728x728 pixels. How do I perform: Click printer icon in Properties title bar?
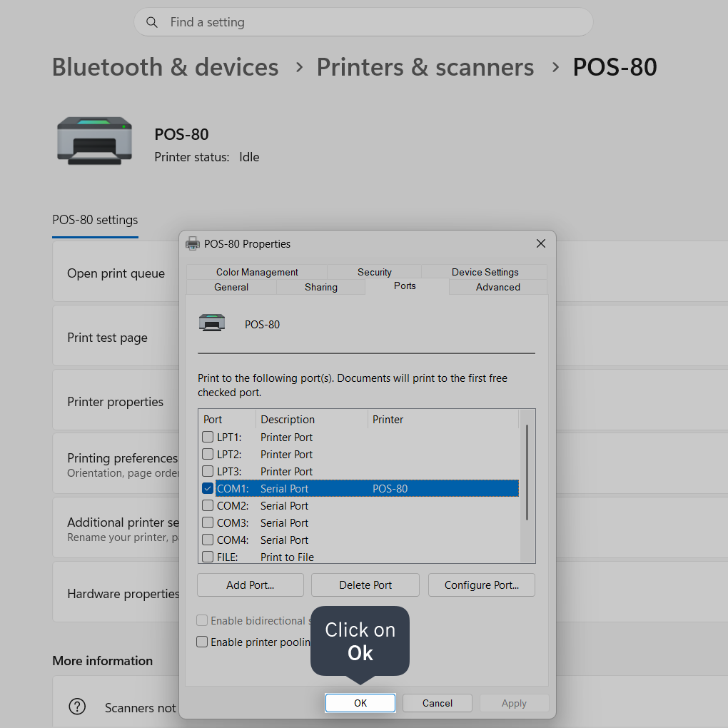193,243
